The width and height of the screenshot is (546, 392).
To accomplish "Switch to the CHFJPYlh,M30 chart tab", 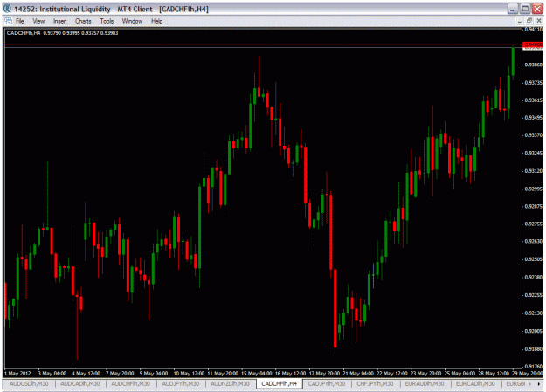I will 375,383.
